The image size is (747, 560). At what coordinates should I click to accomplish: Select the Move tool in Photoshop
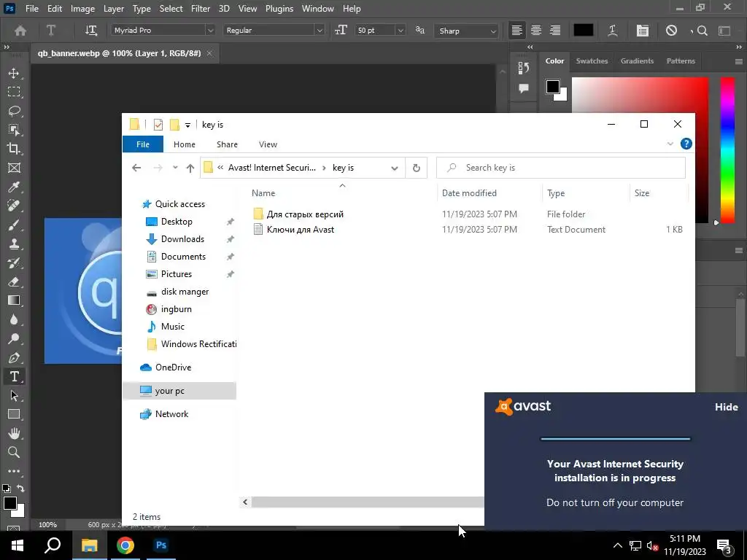pyautogui.click(x=14, y=73)
